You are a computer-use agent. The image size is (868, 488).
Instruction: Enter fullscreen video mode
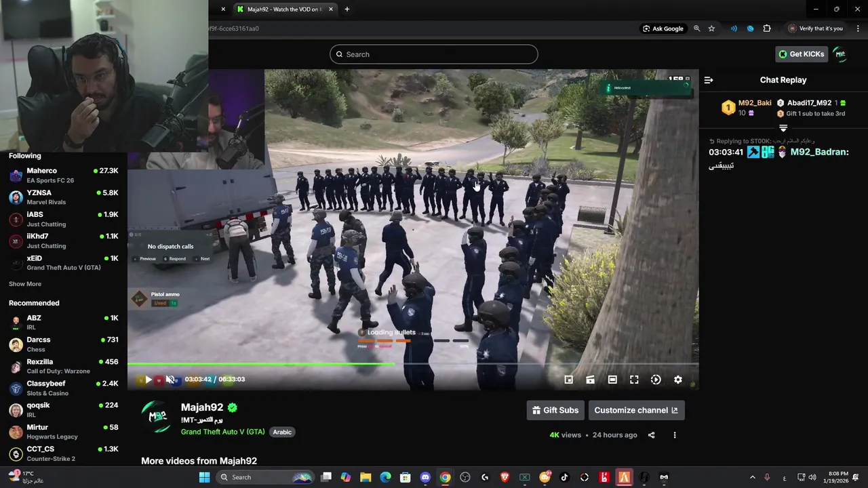tap(634, 380)
